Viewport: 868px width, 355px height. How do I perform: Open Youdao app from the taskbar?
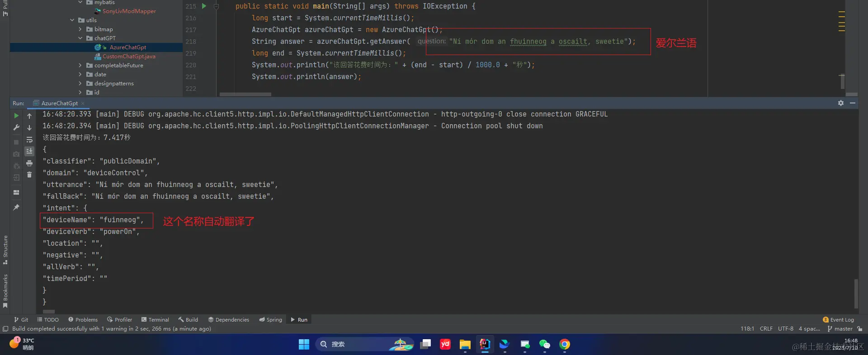pyautogui.click(x=445, y=345)
